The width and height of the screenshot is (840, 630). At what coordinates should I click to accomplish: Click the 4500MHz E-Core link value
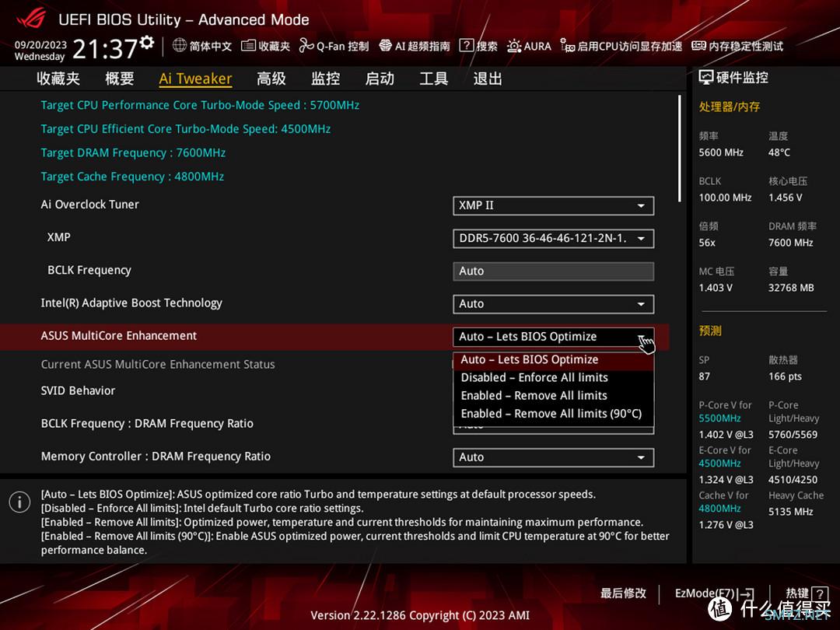719,464
